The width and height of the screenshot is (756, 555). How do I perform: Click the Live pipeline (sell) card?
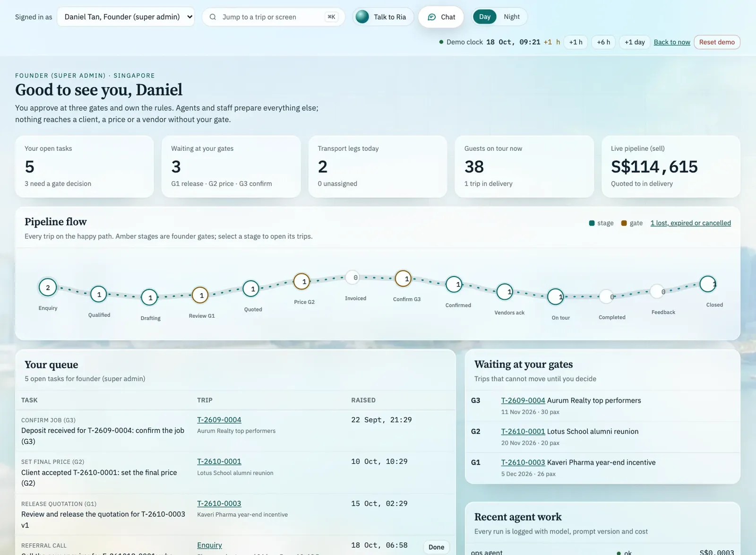[x=670, y=166]
